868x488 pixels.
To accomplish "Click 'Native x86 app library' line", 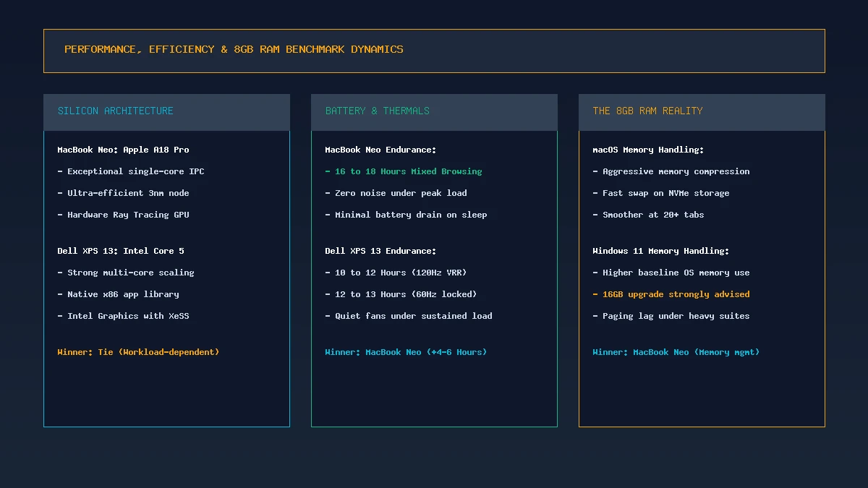I will coord(118,294).
